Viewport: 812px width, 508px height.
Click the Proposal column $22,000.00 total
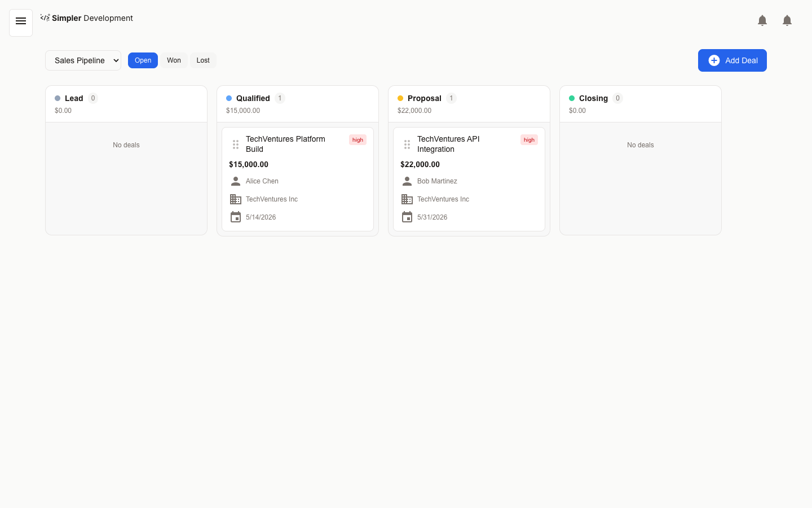(414, 111)
